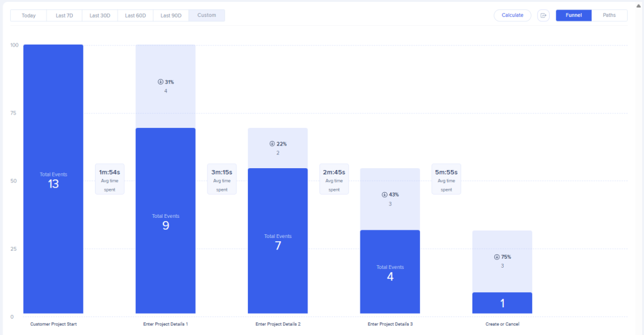Click the 22% drop-off arrow icon
Screen dimensions: 644x335
pos(272,144)
